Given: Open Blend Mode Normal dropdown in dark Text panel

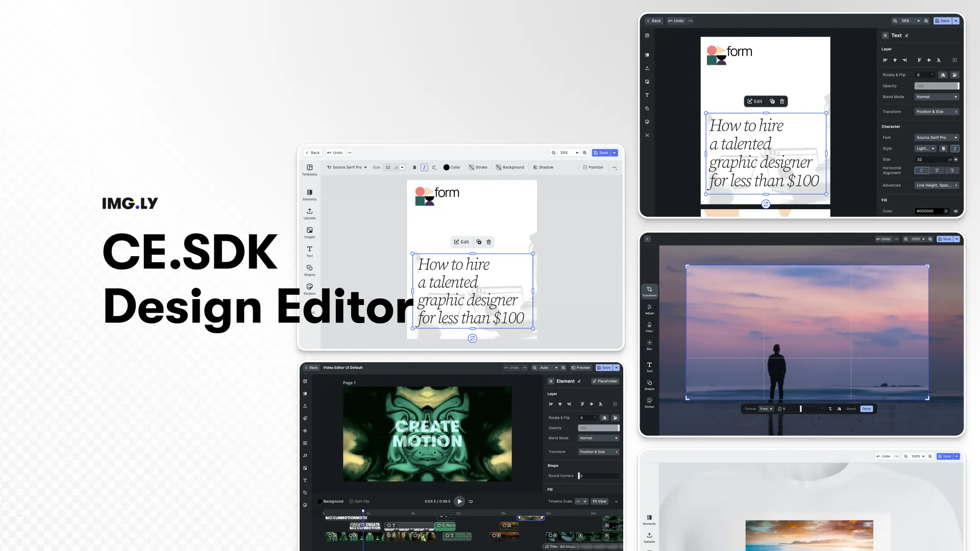Looking at the screenshot, I should click(937, 97).
